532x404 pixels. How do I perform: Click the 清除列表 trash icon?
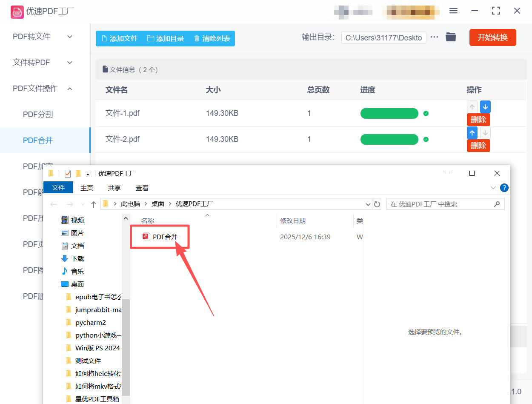tap(196, 38)
